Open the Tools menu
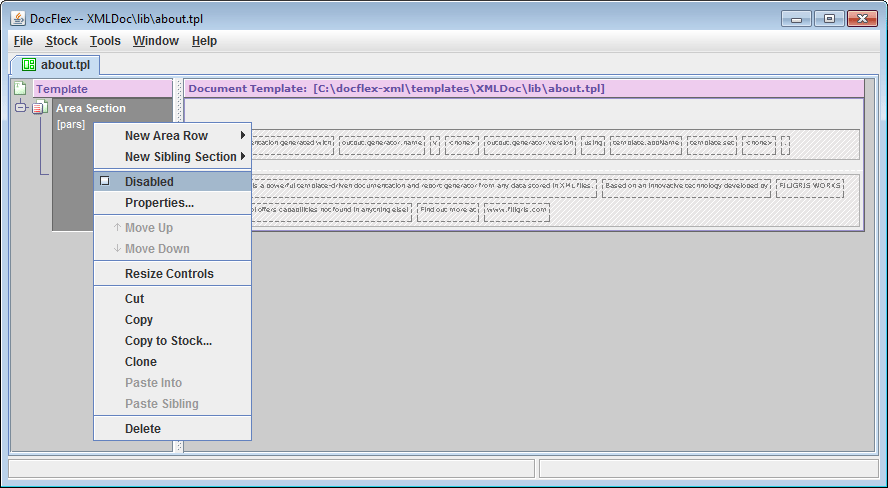Screen dimensions: 888x488 click(x=105, y=41)
